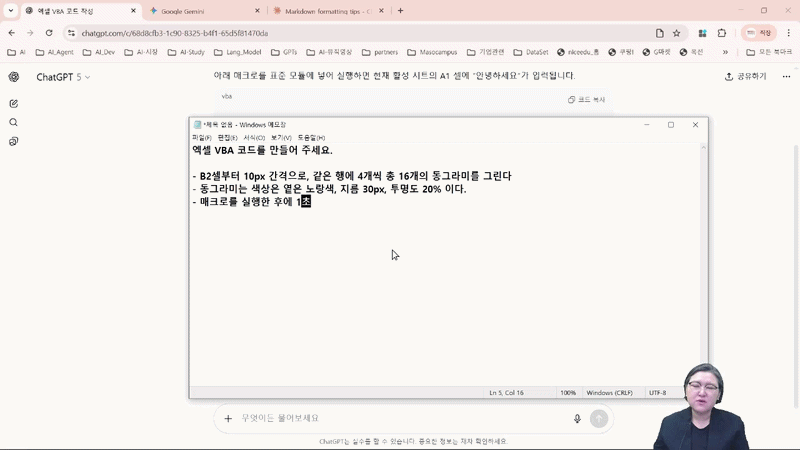Image resolution: width=800 pixels, height=450 pixels.
Task: Open the library icon in ChatGPT sidebar
Action: pyautogui.click(x=14, y=141)
